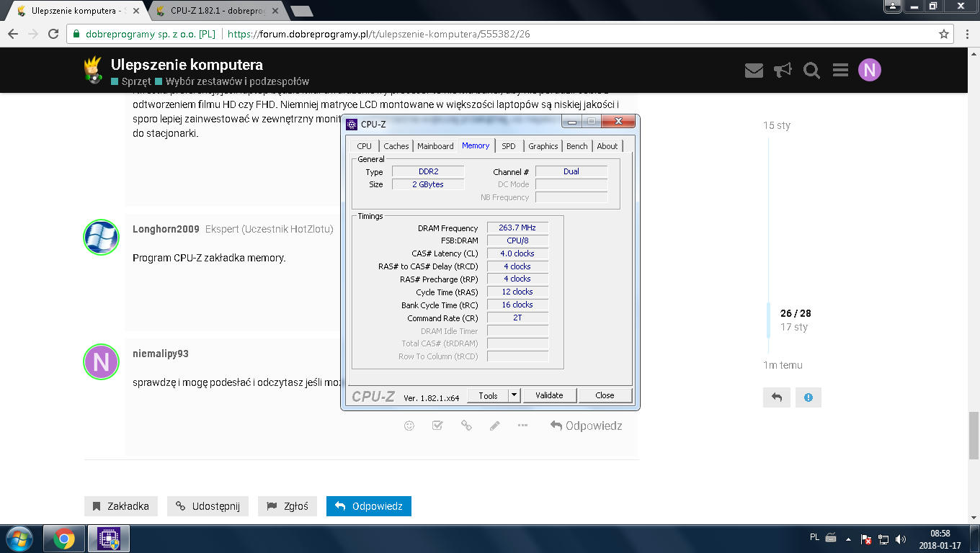Open network tray icon

883,539
